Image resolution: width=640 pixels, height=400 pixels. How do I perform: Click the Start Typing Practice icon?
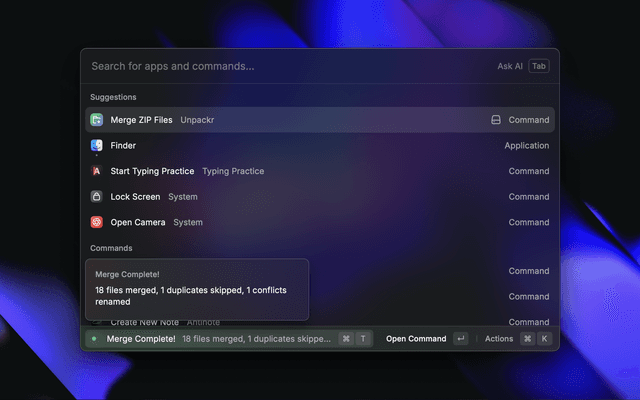click(x=97, y=171)
